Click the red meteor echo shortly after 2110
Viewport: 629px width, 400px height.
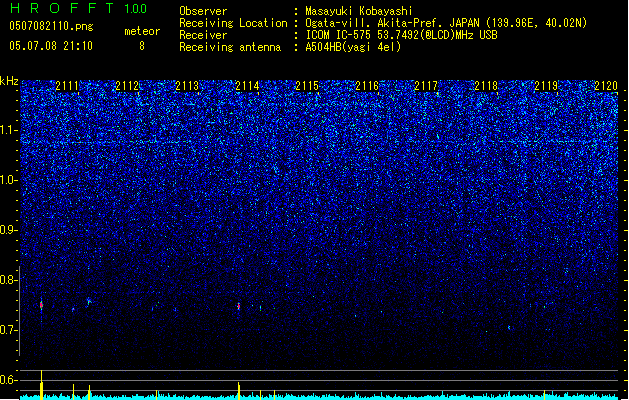41,305
